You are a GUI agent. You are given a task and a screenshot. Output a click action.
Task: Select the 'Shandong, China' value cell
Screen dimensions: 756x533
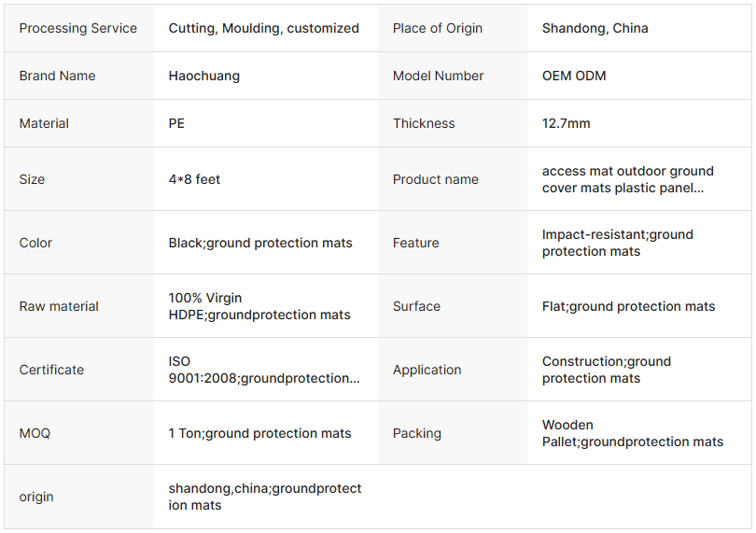[x=595, y=28]
